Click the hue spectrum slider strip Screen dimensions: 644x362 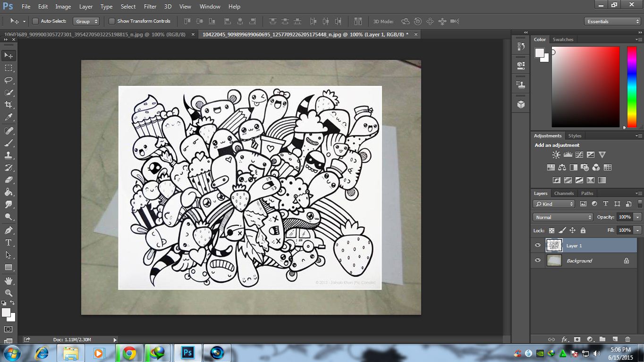[632, 87]
